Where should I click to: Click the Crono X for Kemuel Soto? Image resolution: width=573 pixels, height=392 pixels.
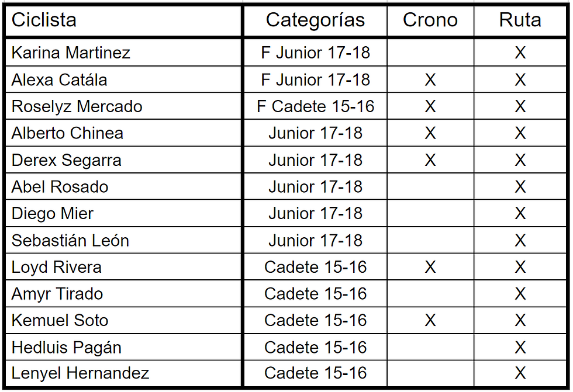430,321
